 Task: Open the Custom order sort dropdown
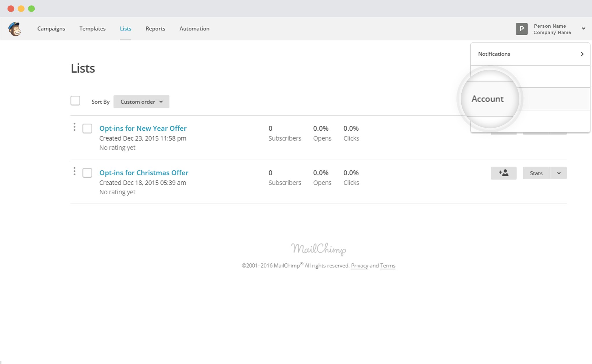coord(141,101)
